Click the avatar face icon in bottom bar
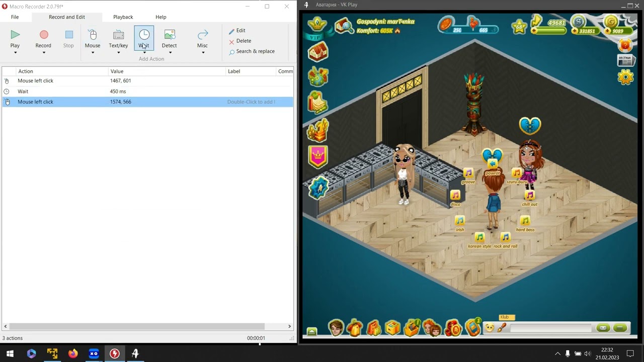644x362 pixels. [x=336, y=328]
